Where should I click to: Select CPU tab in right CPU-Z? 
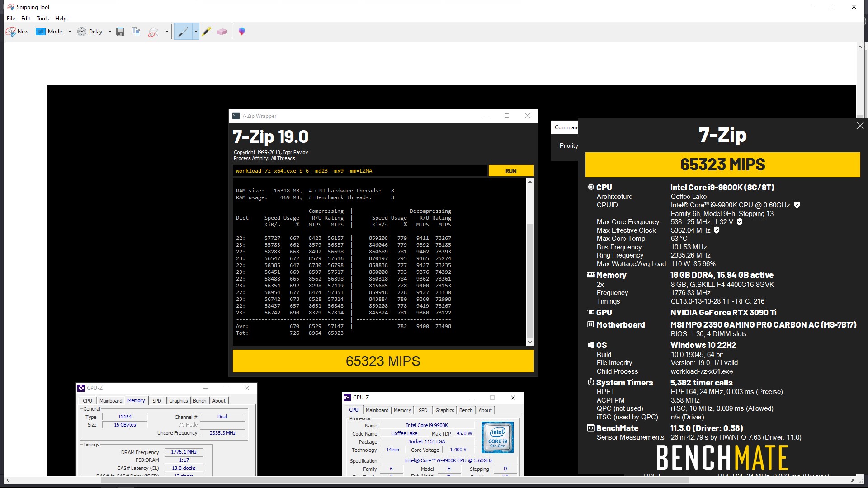tap(354, 410)
